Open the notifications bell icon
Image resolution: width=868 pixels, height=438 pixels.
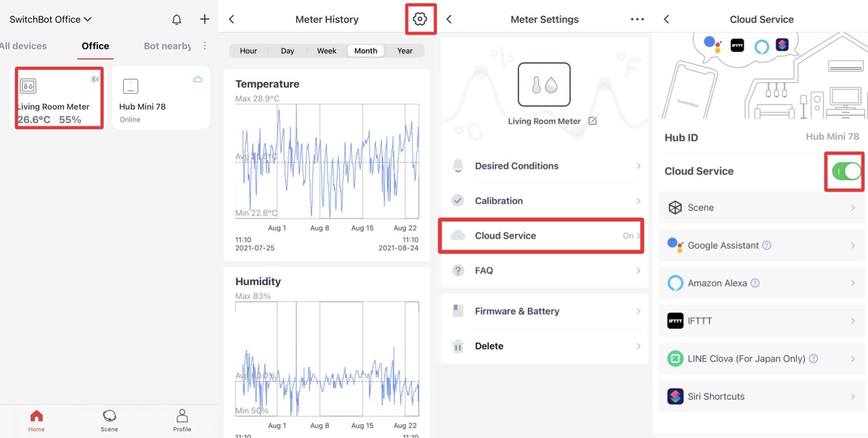click(x=176, y=19)
